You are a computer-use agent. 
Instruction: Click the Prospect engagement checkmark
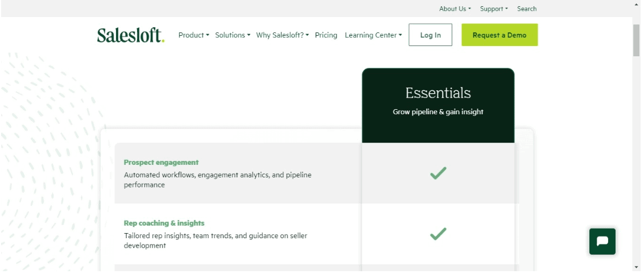tap(438, 173)
